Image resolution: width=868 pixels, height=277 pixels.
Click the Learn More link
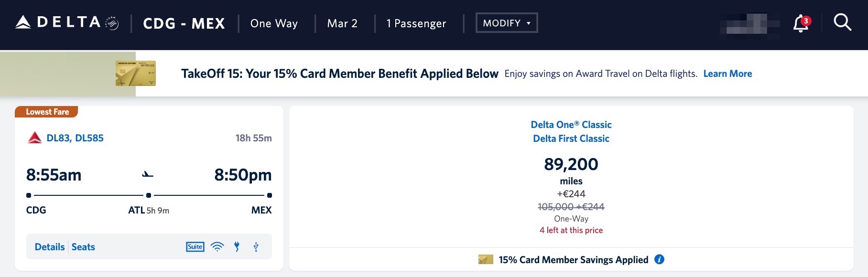coord(727,74)
